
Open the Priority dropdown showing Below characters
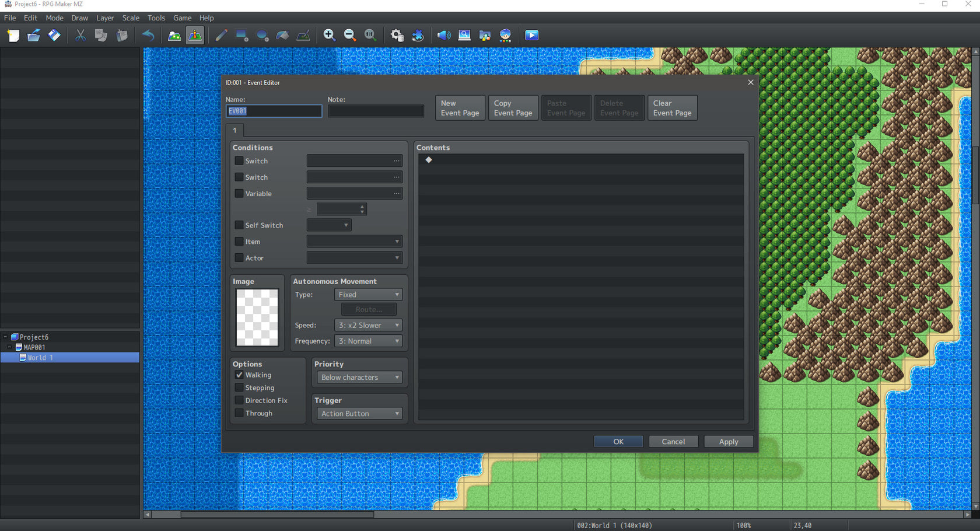(359, 377)
